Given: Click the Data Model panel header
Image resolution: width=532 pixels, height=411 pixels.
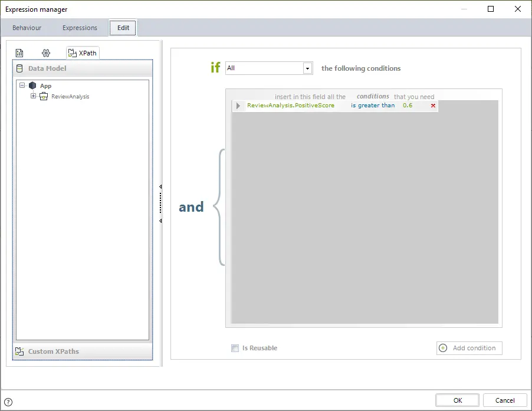Looking at the screenshot, I should [83, 68].
